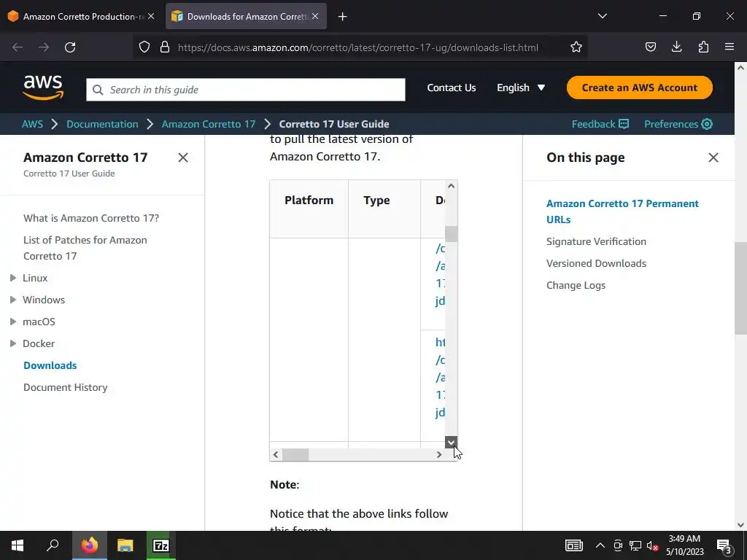Bookmark this page with the star icon

pos(576,47)
